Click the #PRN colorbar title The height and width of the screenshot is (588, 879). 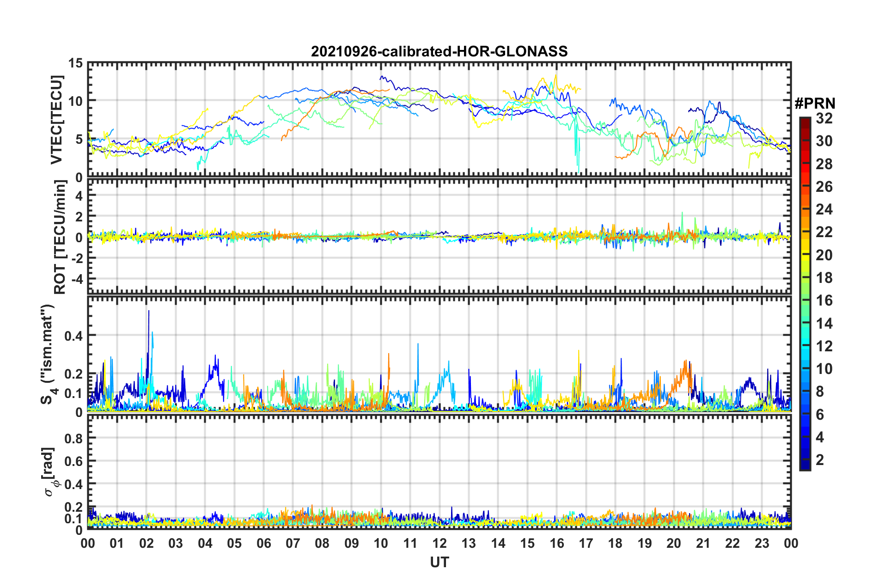(815, 104)
